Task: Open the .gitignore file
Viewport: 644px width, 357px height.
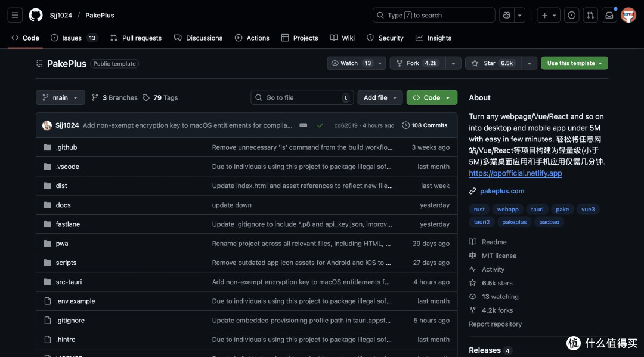Action: click(x=70, y=321)
